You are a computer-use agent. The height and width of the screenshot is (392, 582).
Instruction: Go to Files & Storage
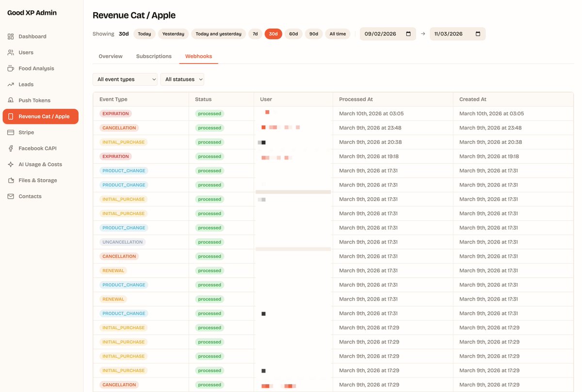click(x=40, y=180)
